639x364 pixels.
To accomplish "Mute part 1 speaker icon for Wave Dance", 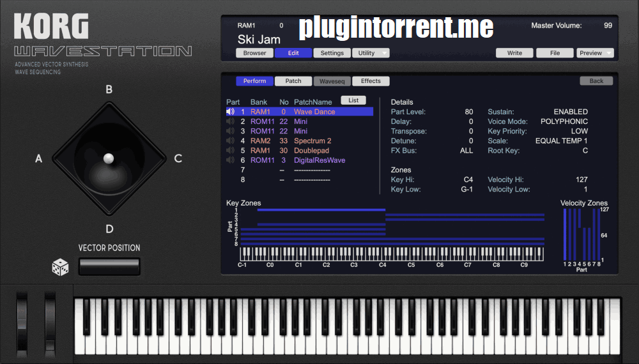I will click(x=231, y=112).
